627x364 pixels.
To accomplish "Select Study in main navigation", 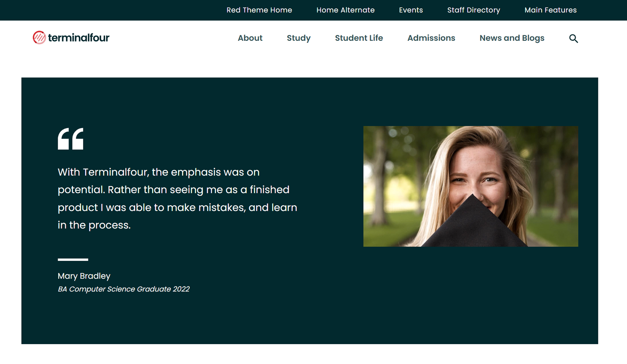I will tap(298, 38).
